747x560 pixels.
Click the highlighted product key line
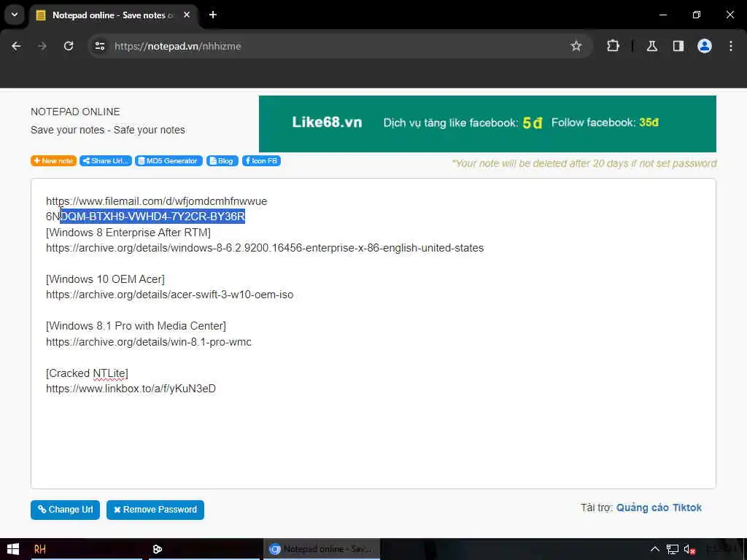tap(145, 217)
